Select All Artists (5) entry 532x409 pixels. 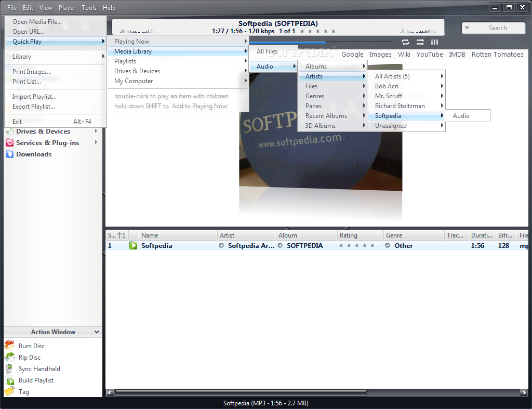(x=406, y=76)
